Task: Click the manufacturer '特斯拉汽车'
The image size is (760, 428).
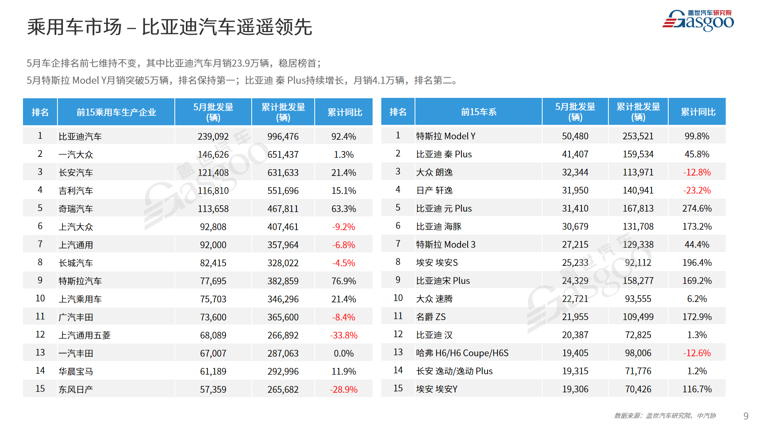Action: pos(80,281)
